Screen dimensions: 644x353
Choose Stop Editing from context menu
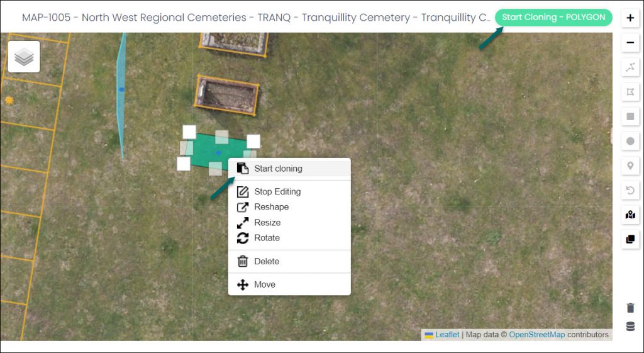pos(289,191)
